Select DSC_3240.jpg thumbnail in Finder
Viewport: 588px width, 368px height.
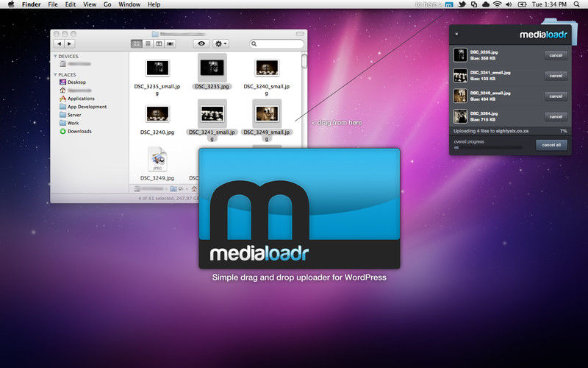tap(157, 114)
